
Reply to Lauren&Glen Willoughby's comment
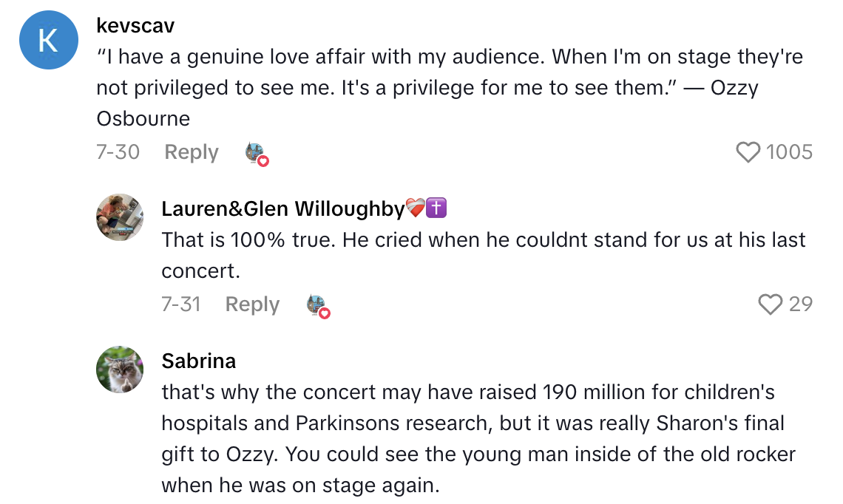point(252,304)
